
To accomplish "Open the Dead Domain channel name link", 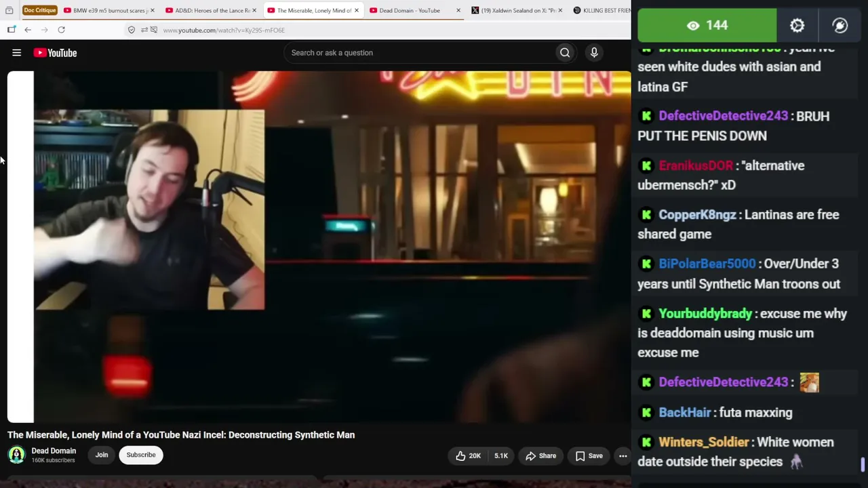I will coord(54,451).
